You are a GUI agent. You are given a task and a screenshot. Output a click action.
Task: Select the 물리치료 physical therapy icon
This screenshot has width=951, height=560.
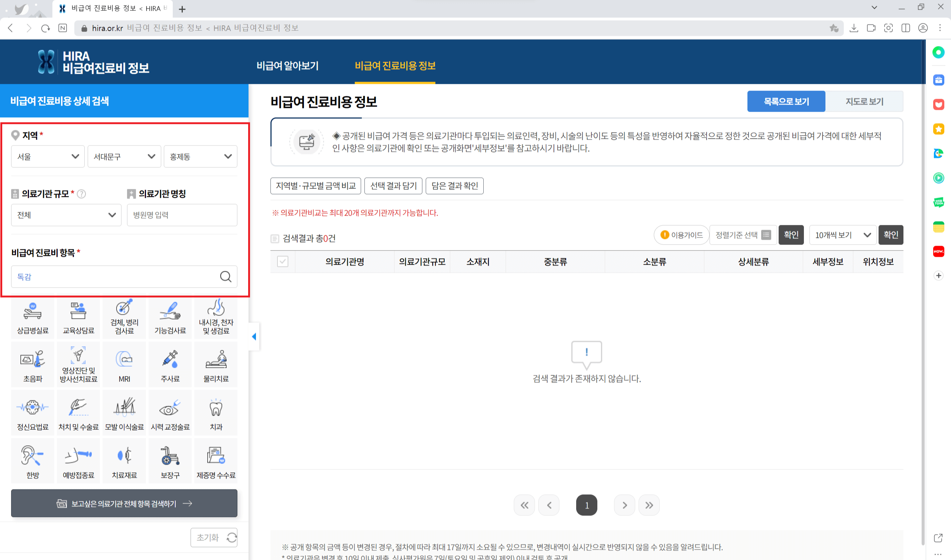tap(216, 363)
